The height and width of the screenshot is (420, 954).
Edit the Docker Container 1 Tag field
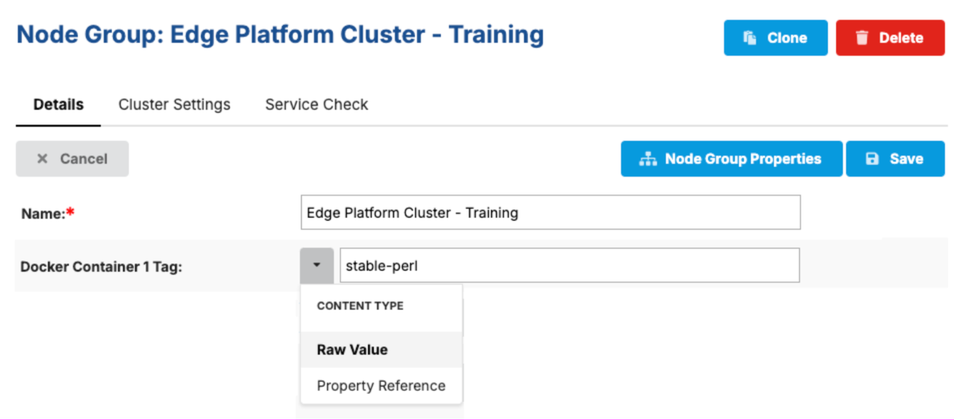click(569, 265)
